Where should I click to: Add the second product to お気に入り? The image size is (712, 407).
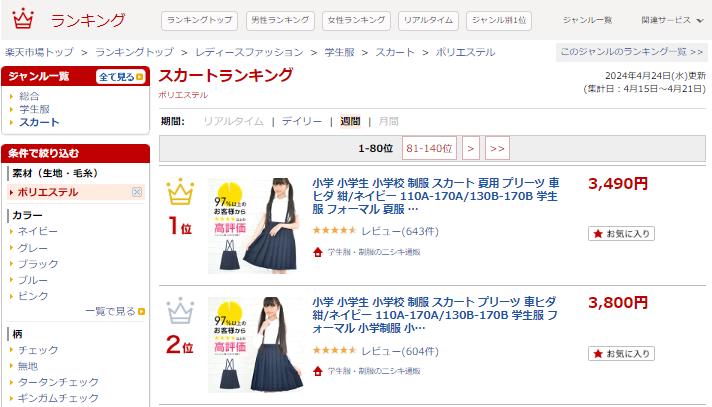621,353
